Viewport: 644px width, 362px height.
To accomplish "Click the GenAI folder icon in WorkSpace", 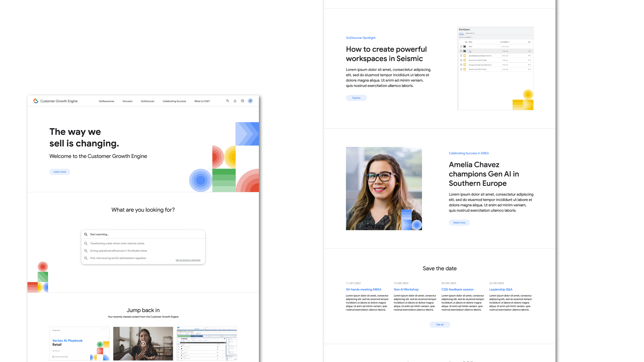I will pos(465,47).
